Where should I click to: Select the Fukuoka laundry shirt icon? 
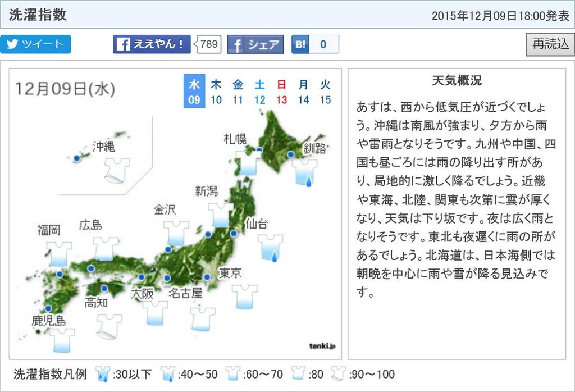(60, 253)
